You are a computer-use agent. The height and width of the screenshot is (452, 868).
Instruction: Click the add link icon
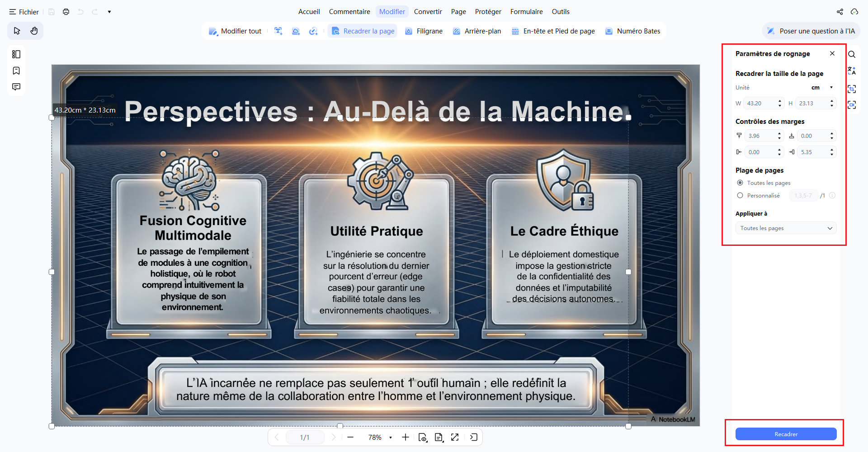313,31
